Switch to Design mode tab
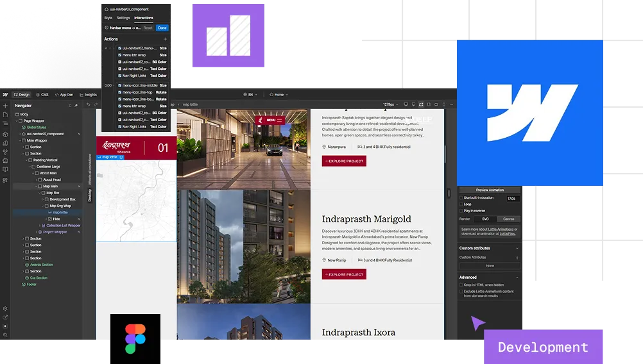643x364 pixels. coord(22,95)
